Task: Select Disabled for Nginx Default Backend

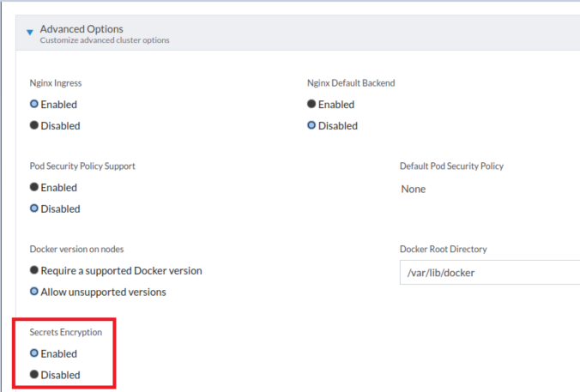Action: coord(311,126)
